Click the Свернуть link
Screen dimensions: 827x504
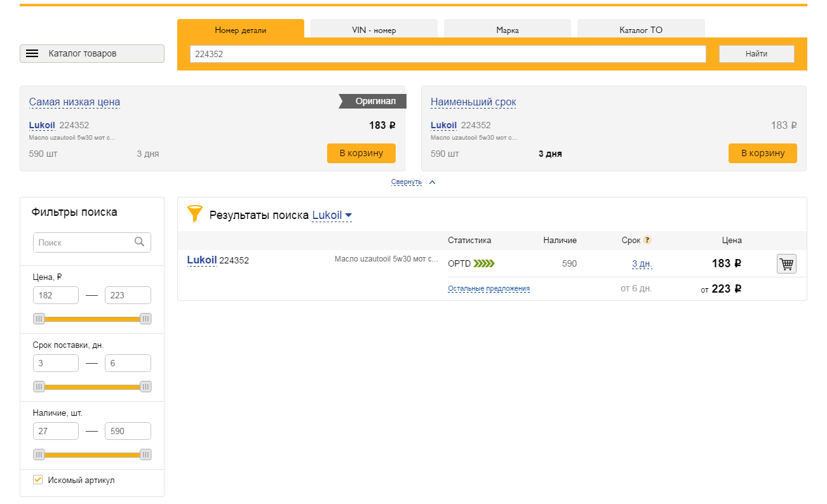point(407,182)
